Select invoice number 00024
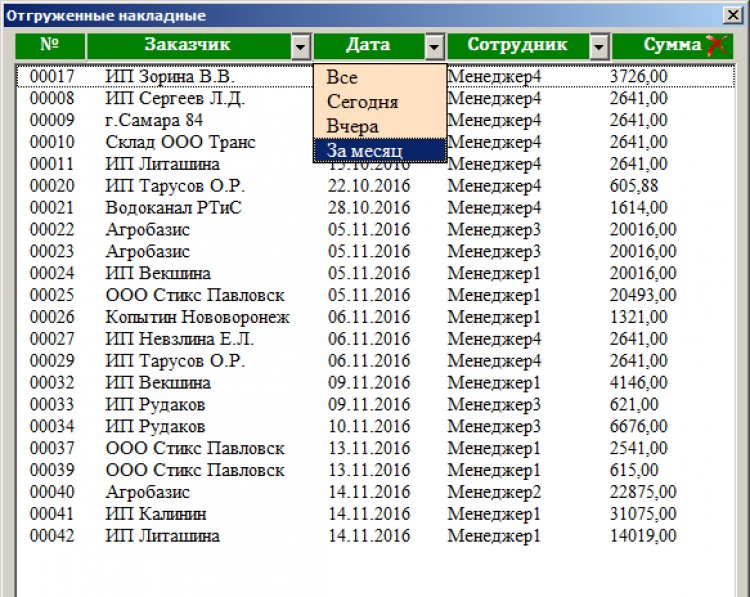 pos(52,273)
